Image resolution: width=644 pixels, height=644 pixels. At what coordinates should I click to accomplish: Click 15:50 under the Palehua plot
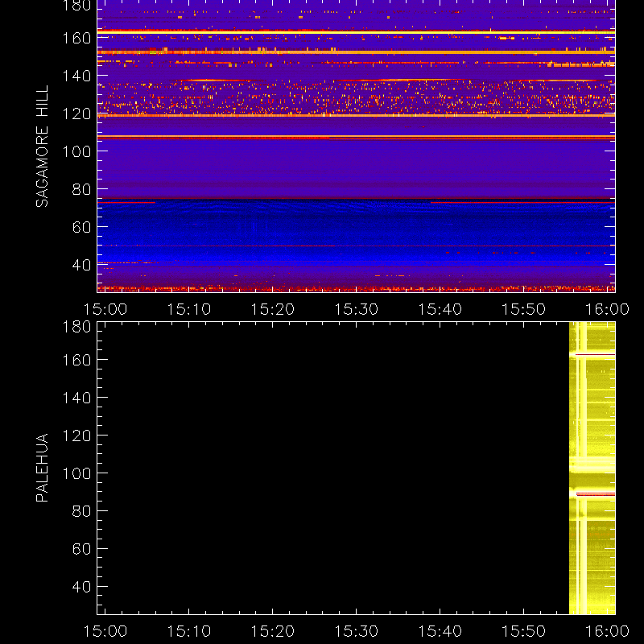pyautogui.click(x=524, y=631)
